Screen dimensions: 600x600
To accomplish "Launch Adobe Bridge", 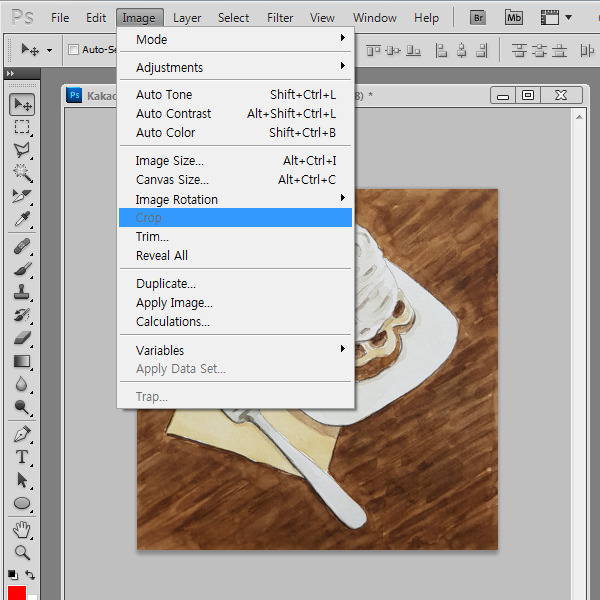I will coord(478,18).
